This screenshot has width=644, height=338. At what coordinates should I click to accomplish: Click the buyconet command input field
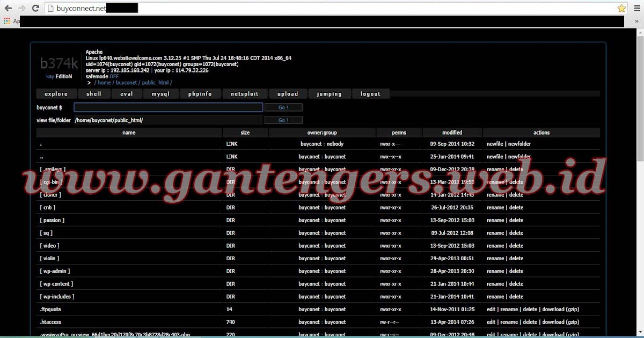point(168,107)
